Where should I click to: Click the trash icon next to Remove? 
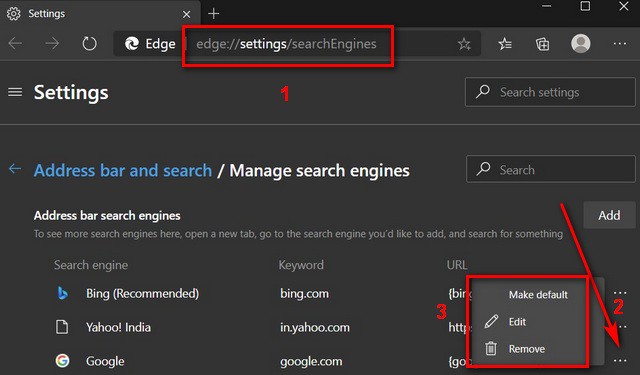[491, 348]
